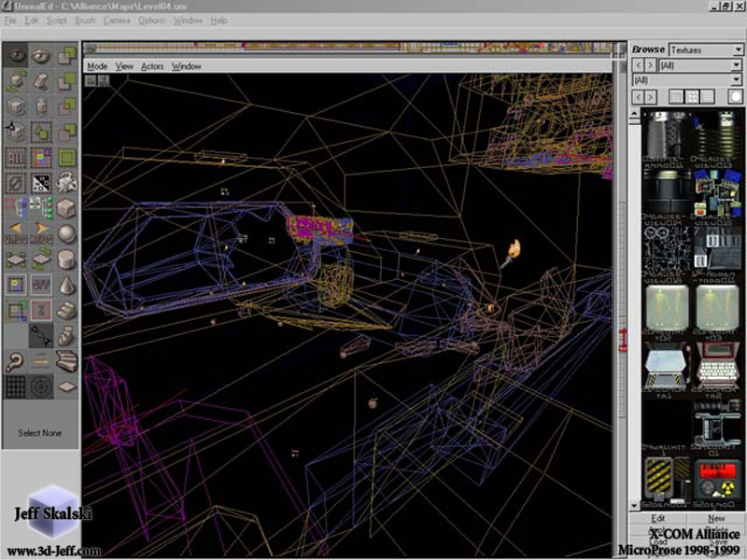Open the Help menu
This screenshot has width=747, height=560.
coord(218,21)
